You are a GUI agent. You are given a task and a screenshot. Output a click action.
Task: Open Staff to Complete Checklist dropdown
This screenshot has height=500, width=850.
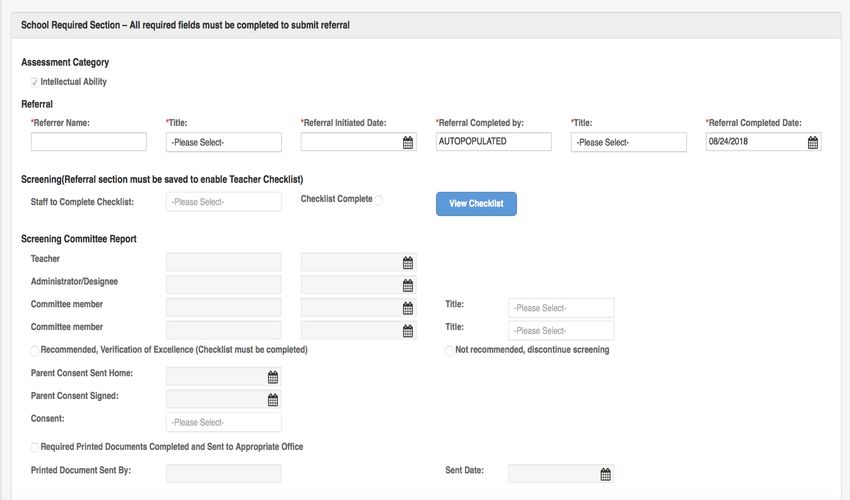[223, 202]
